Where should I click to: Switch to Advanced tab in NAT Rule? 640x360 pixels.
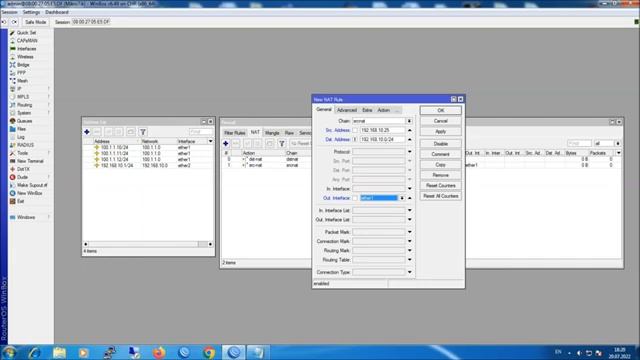tap(347, 110)
